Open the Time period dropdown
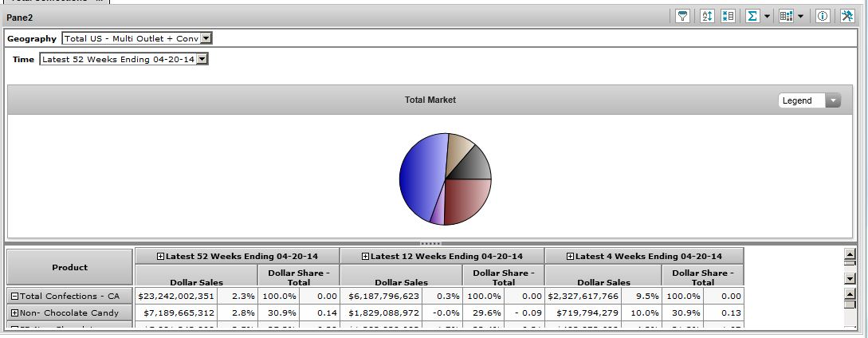This screenshot has height=338, width=868. (x=202, y=59)
